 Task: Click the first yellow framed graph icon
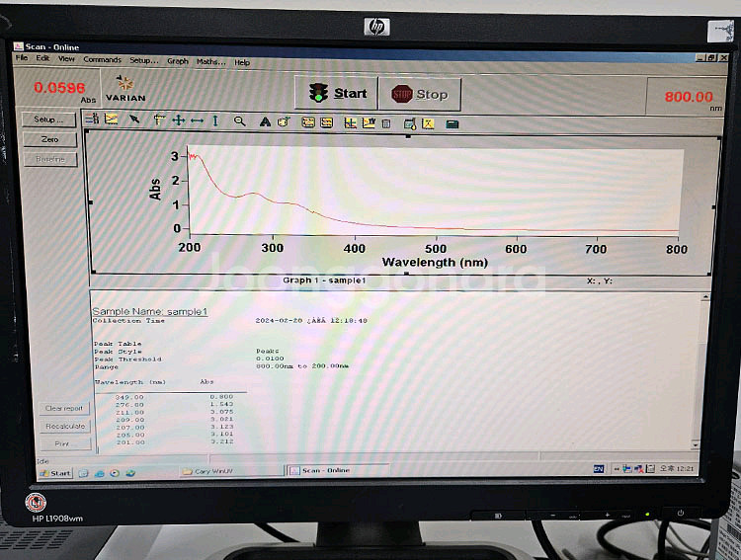[x=308, y=122]
